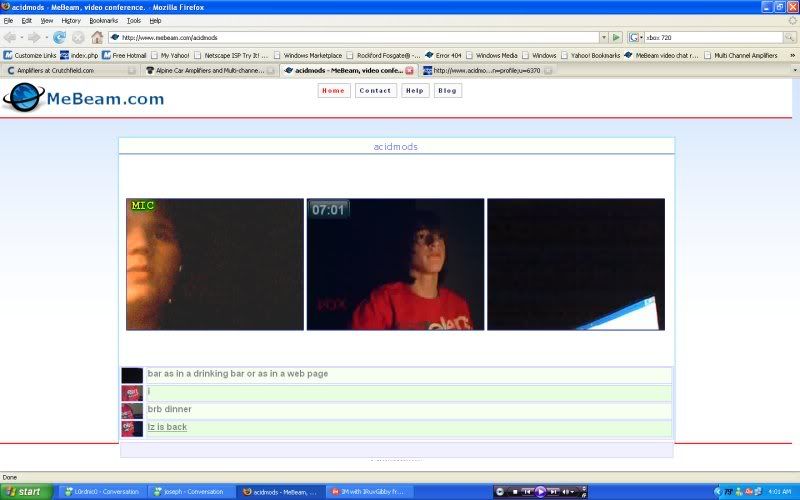Click the search magnifier icon
The height and width of the screenshot is (500, 800).
789,37
